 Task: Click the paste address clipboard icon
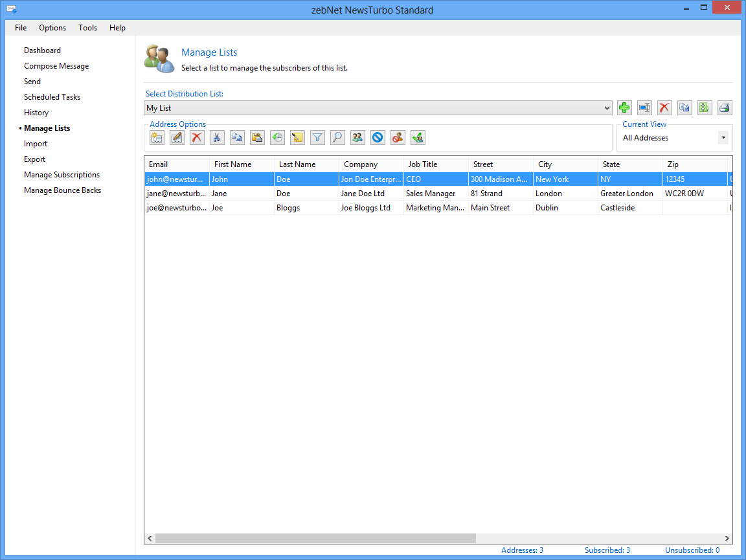click(257, 137)
